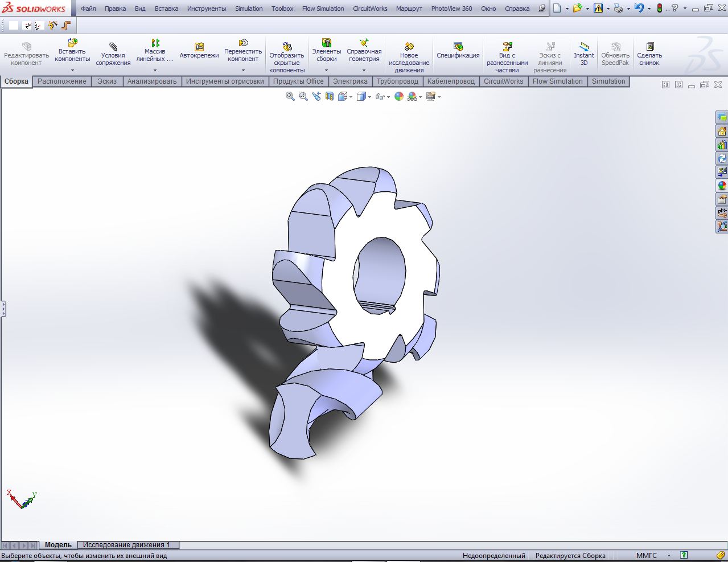Toggle Instant 3D
The width and height of the screenshot is (728, 562).
coord(584,54)
